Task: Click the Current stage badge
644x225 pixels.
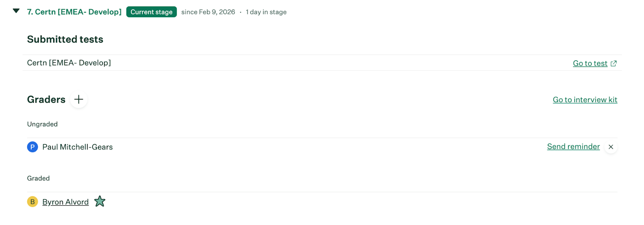Action: tap(151, 12)
